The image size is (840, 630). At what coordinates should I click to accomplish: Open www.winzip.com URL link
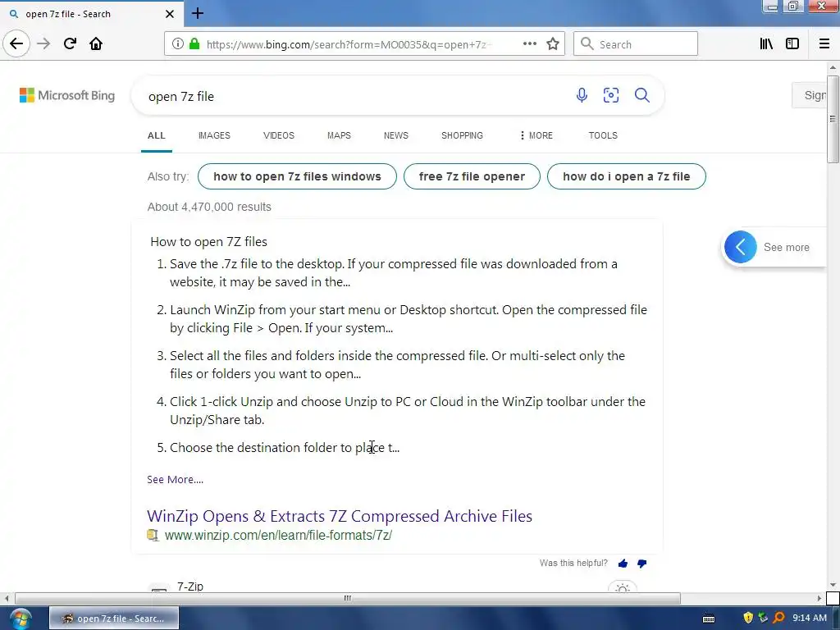(278, 535)
